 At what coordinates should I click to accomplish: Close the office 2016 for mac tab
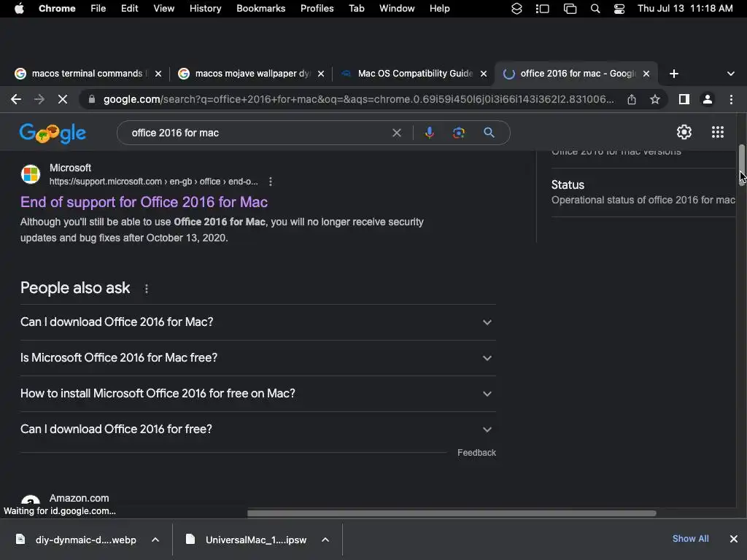646,74
